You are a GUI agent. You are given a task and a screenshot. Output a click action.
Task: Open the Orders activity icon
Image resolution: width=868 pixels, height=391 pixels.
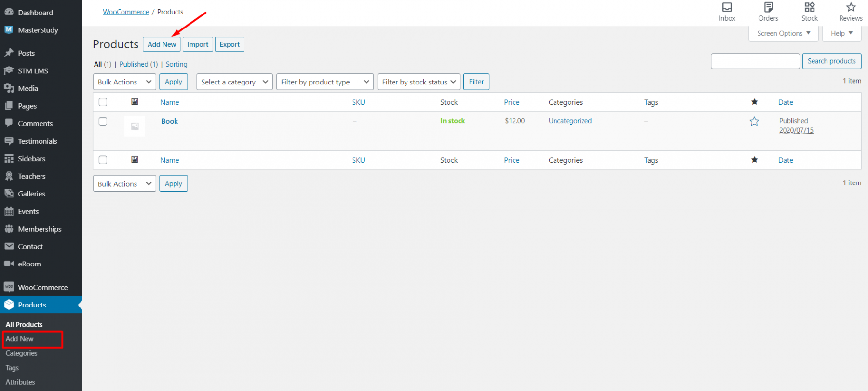[768, 8]
